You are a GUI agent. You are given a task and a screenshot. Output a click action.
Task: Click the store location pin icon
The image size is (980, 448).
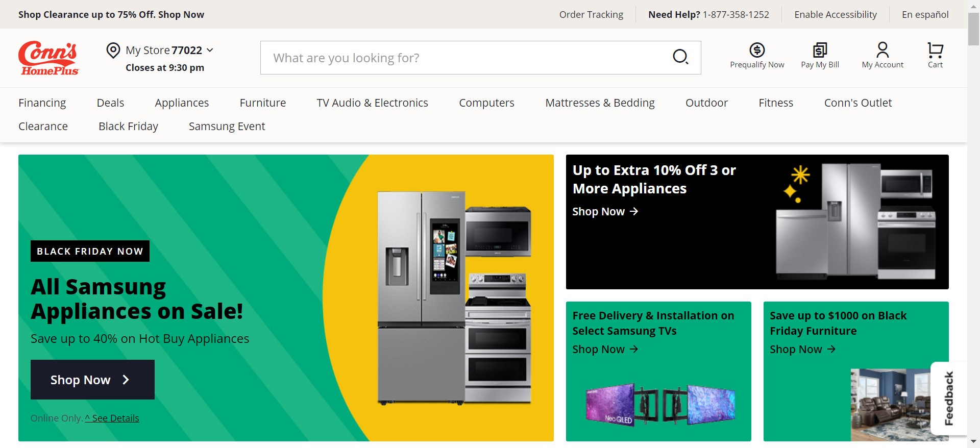point(113,51)
